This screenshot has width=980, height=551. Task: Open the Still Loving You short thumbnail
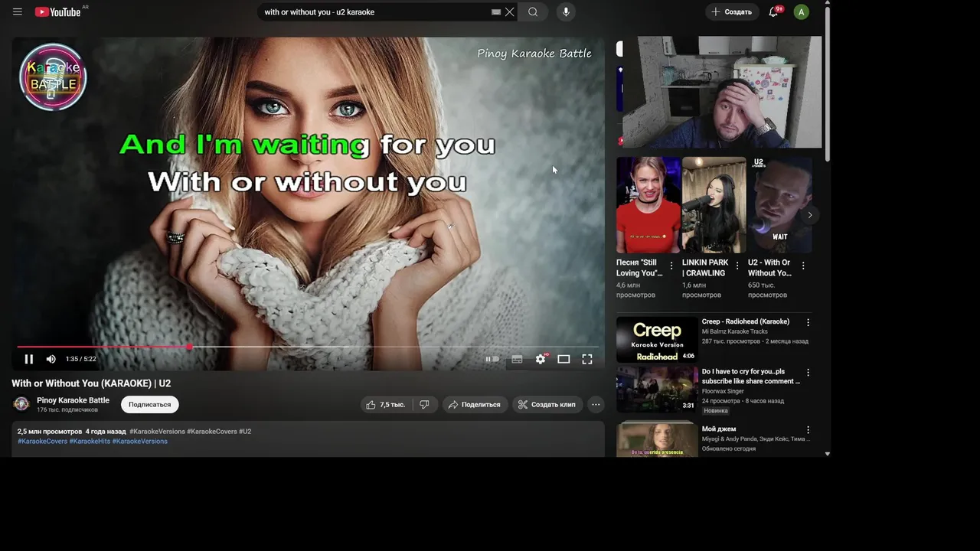(648, 205)
